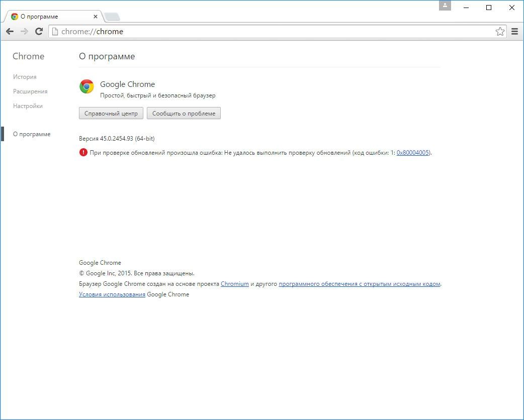Bookmark this page with the star icon
The image size is (524, 420).
(500, 31)
